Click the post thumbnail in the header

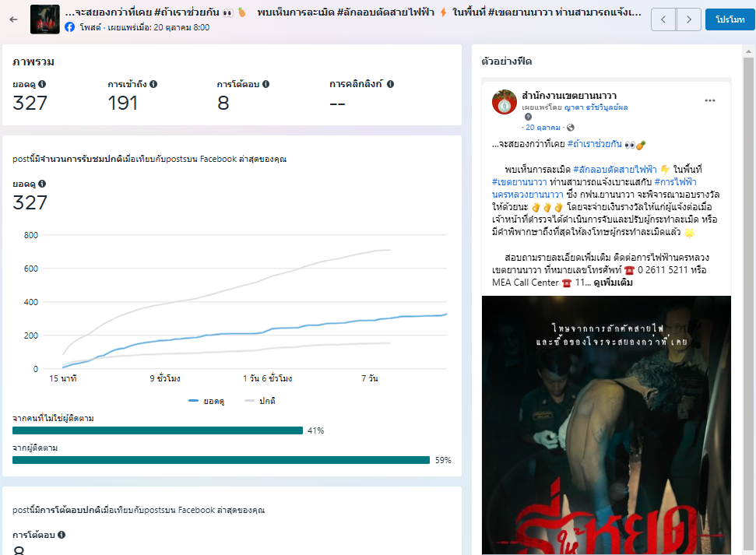pos(44,19)
